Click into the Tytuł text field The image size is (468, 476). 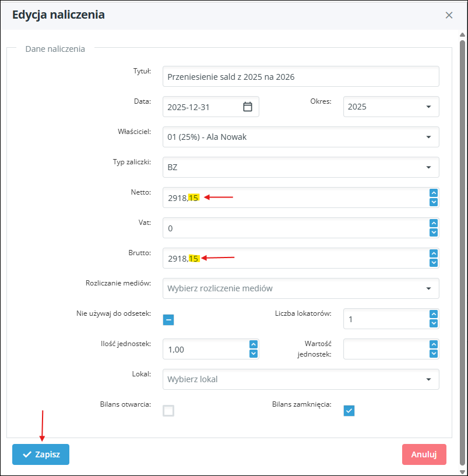[x=300, y=76]
